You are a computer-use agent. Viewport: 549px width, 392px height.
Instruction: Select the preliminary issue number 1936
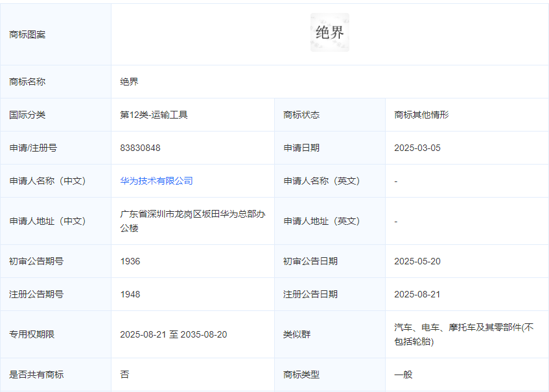coord(130,261)
